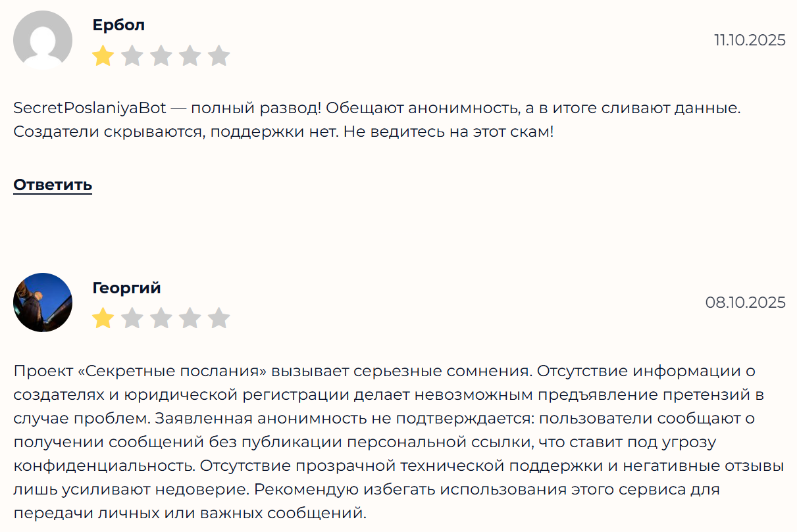
Task: Select the second star in Георгий's rating
Action: tap(132, 319)
